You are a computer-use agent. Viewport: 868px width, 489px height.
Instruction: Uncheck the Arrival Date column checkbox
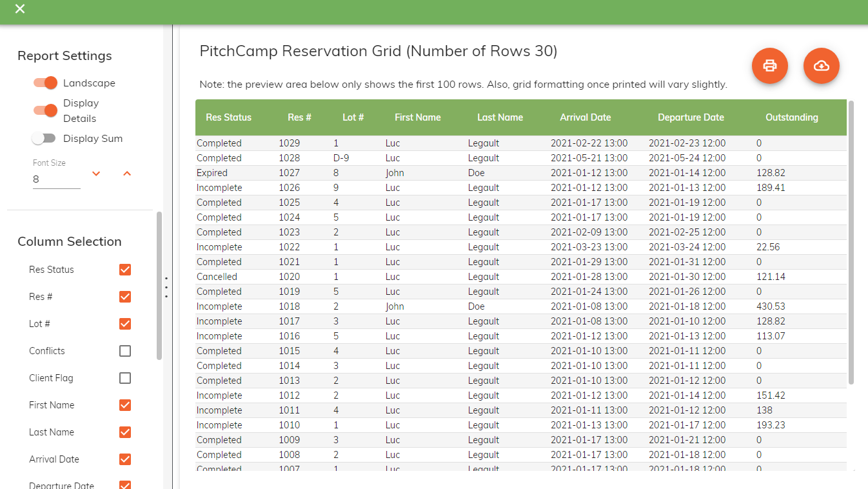[x=125, y=459]
